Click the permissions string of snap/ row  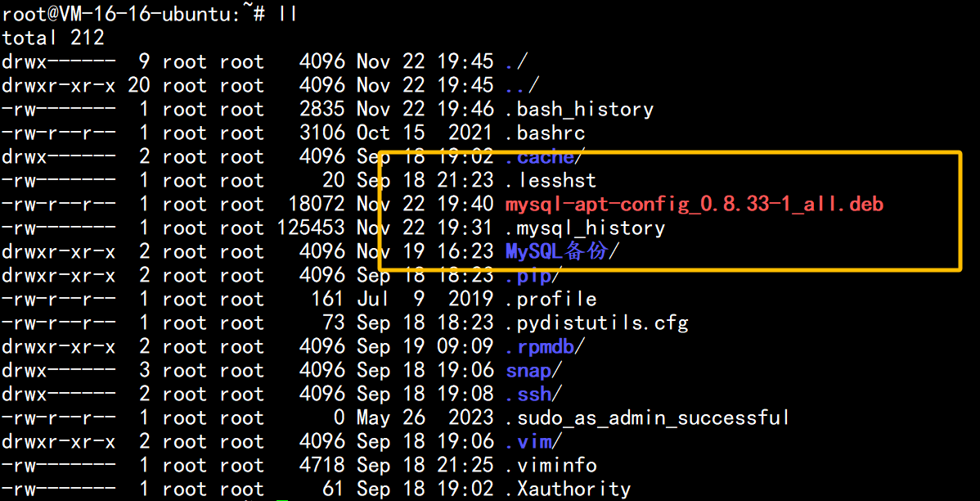pyautogui.click(x=59, y=370)
